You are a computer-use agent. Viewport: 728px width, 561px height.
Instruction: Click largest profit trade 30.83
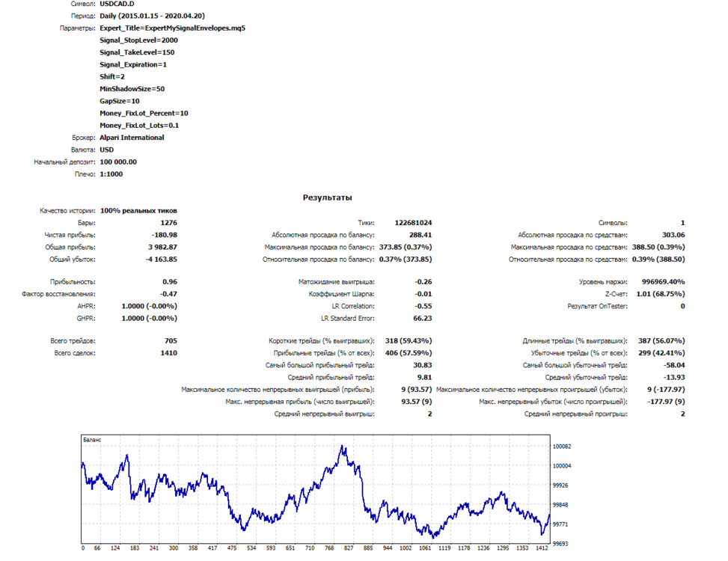[422, 365]
